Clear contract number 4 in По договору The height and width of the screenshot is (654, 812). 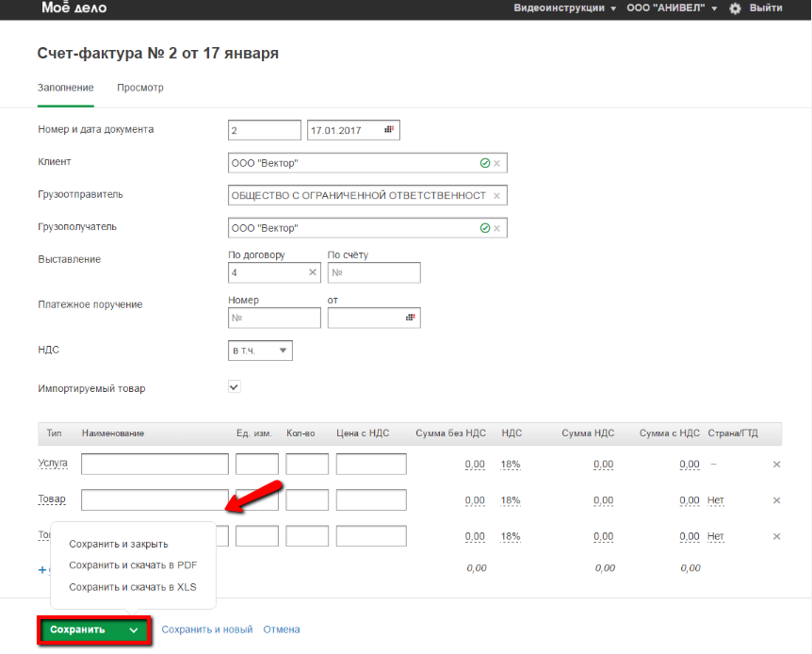[x=313, y=272]
